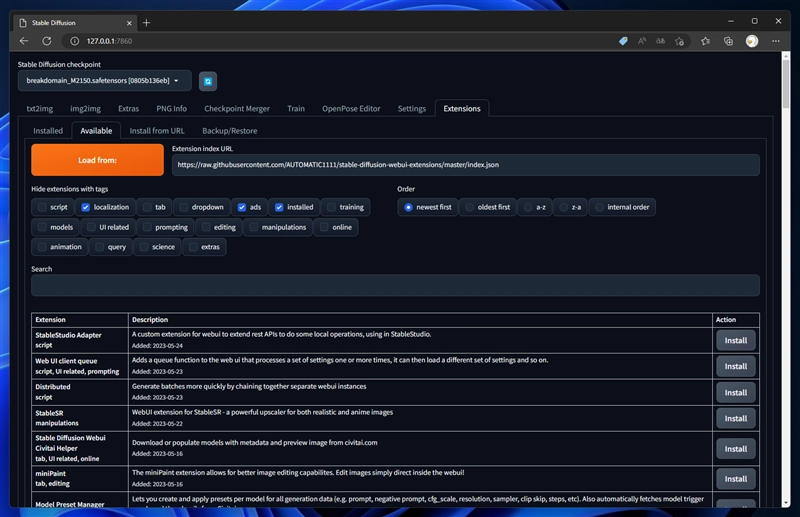Open browser collections
This screenshot has width=800, height=517.
pos(728,41)
